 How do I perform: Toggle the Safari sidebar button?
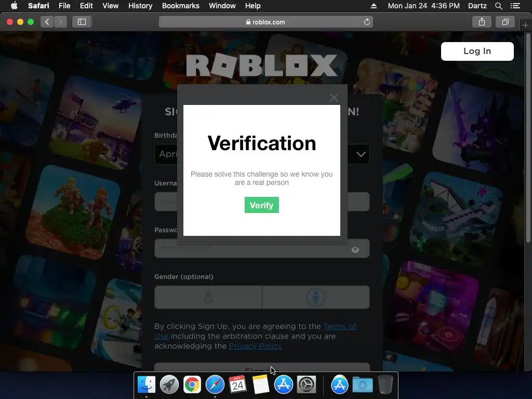82,22
